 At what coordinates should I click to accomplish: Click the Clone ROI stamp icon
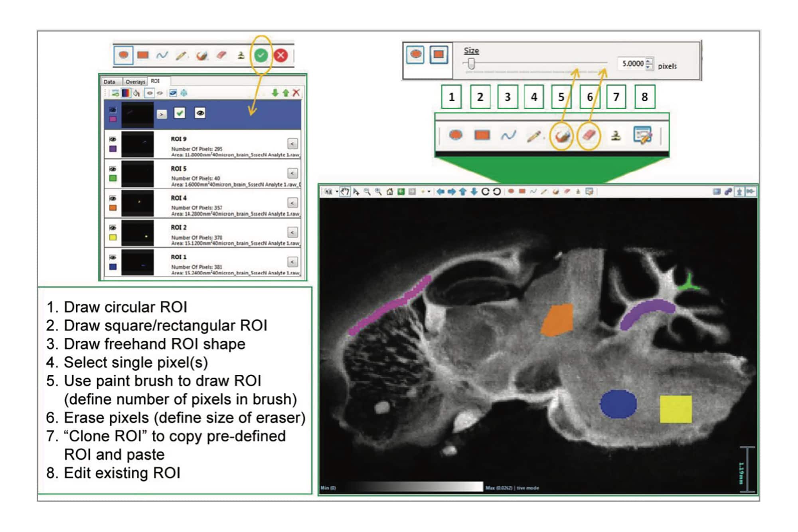[x=616, y=135]
